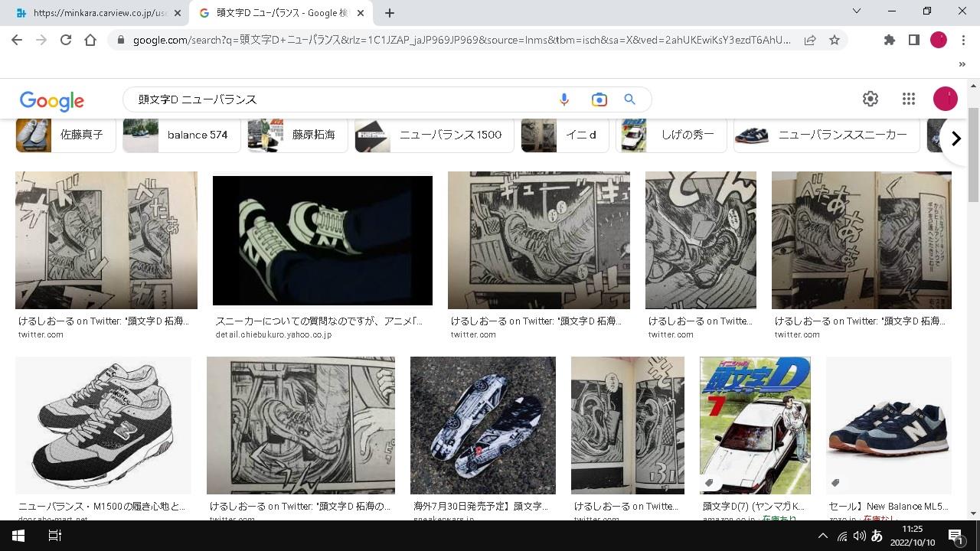Open the 海外7月30日発売予定 頭文字 link
The width and height of the screenshot is (980, 551).
tap(481, 507)
